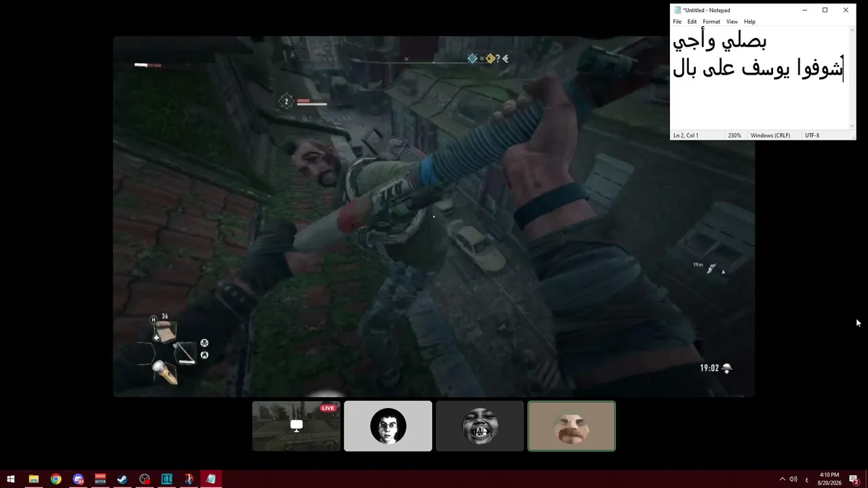Open the Snipping Tool taskbar icon

189,479
